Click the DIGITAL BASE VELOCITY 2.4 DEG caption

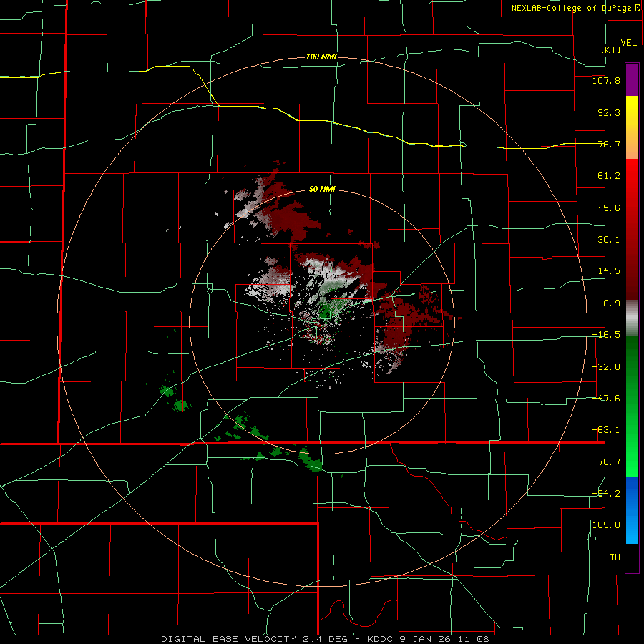click(254, 639)
